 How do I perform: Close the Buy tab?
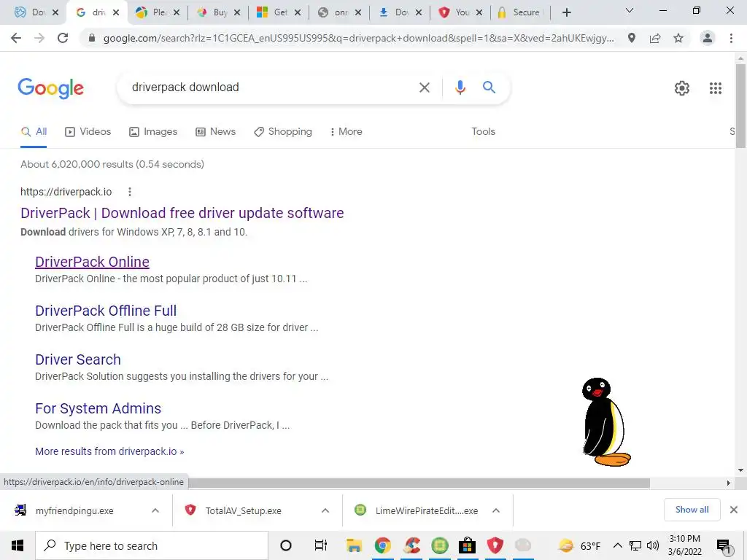pos(237,13)
